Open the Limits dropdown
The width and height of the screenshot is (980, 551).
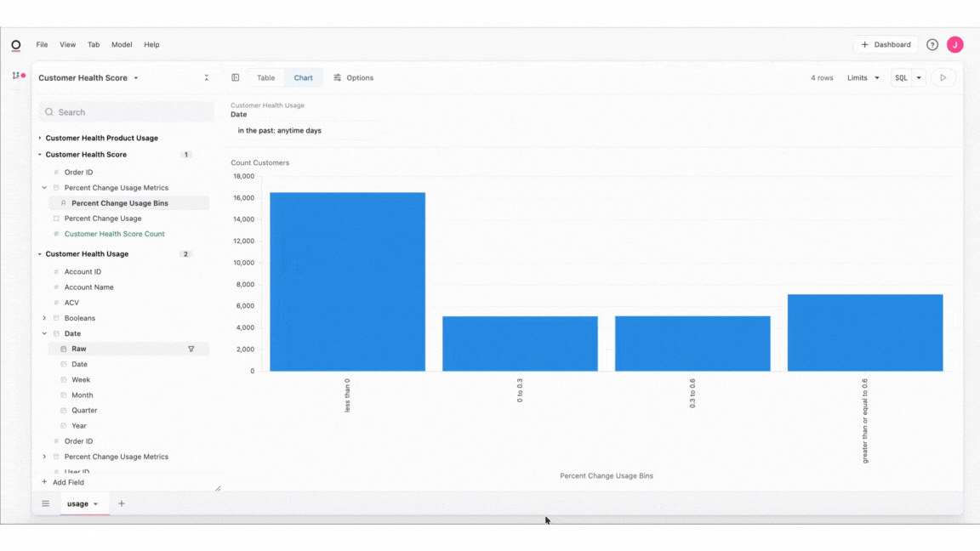863,78
